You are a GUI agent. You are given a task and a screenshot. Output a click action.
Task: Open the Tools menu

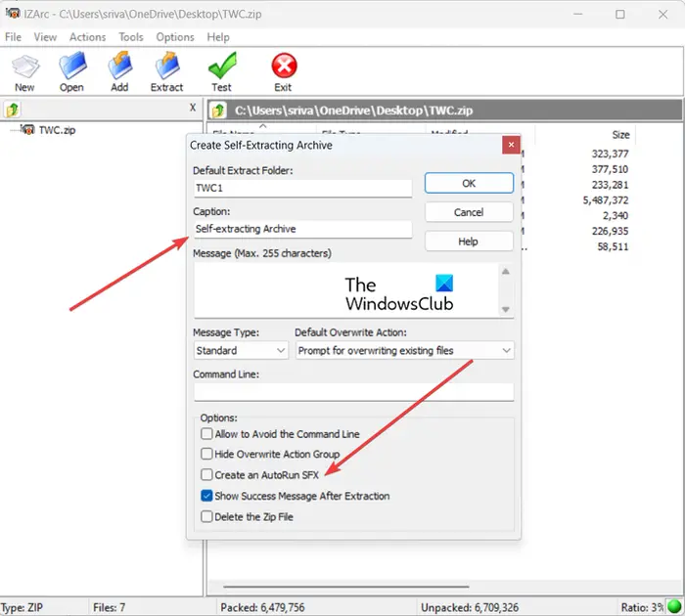pyautogui.click(x=131, y=37)
